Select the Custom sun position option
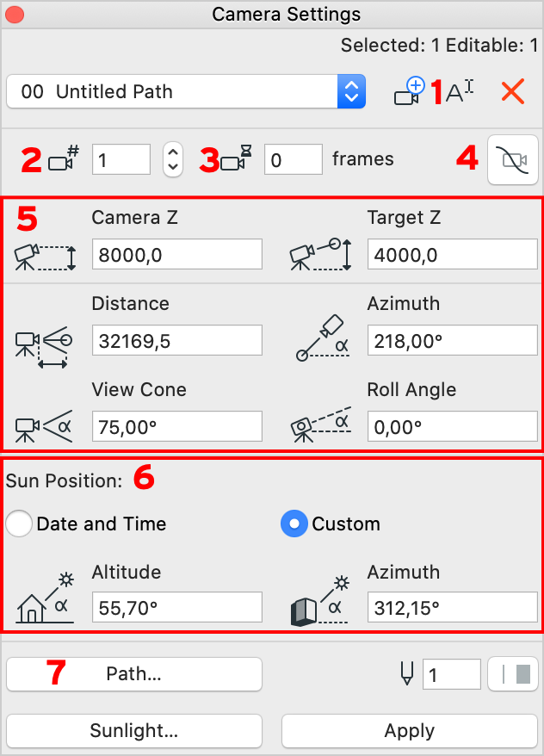This screenshot has width=544, height=756. pos(294,524)
